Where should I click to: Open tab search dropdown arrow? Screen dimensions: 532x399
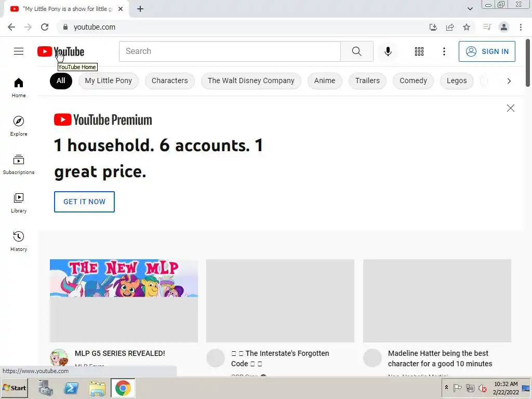tap(470, 9)
